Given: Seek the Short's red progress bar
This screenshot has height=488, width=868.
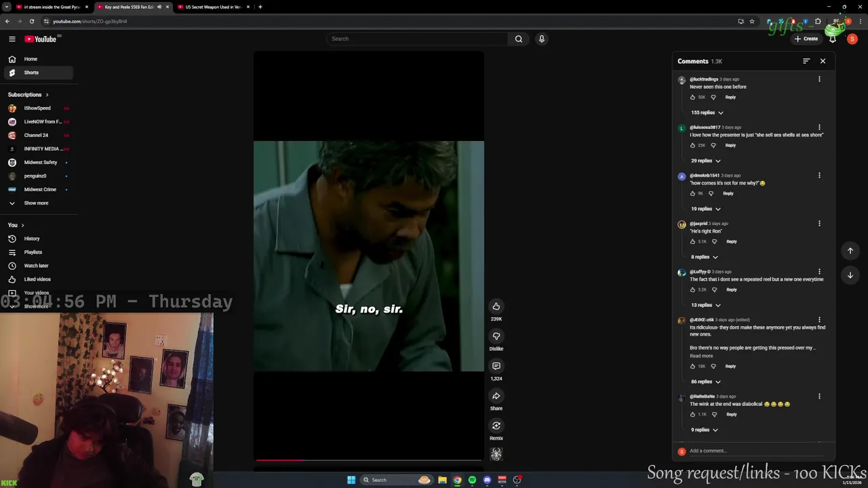Looking at the screenshot, I should (x=368, y=460).
